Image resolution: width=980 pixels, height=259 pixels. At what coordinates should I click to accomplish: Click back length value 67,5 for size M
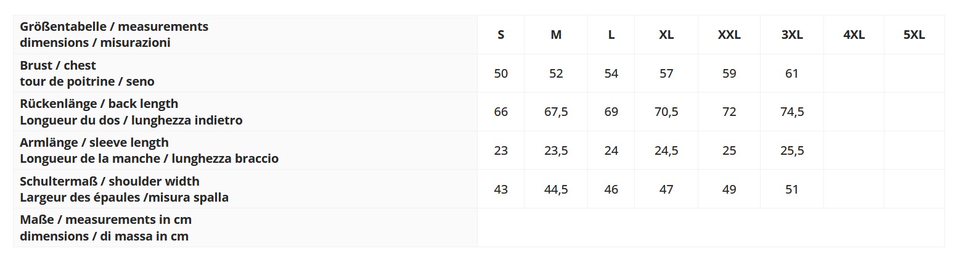pyautogui.click(x=556, y=112)
